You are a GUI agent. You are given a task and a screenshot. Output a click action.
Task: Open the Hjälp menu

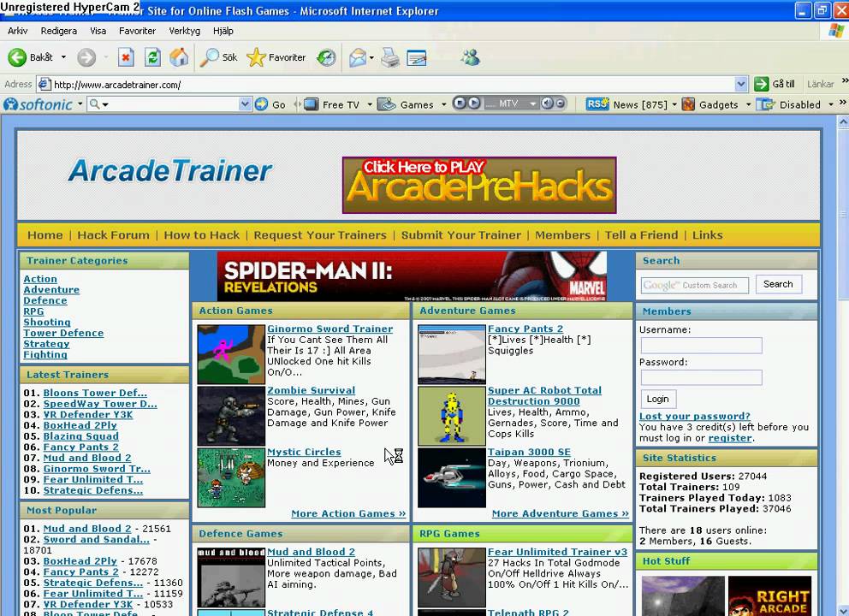point(223,31)
